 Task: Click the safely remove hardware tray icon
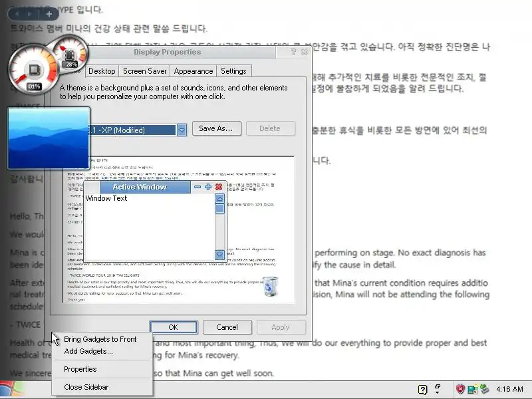point(485,389)
